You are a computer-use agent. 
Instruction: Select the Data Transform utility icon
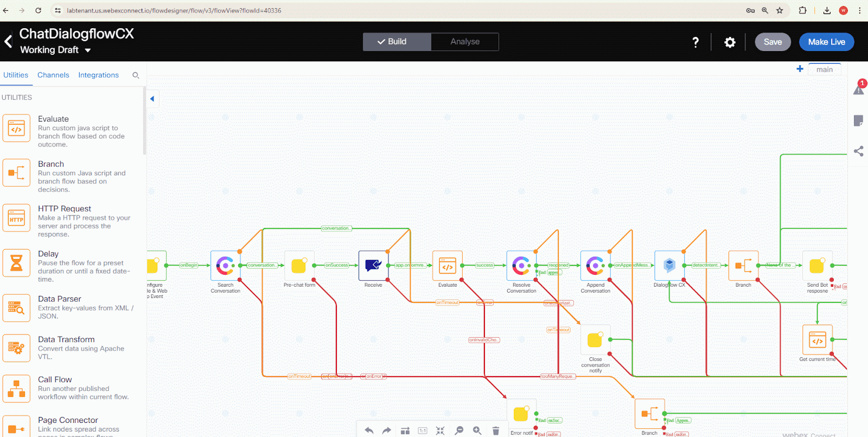point(16,348)
